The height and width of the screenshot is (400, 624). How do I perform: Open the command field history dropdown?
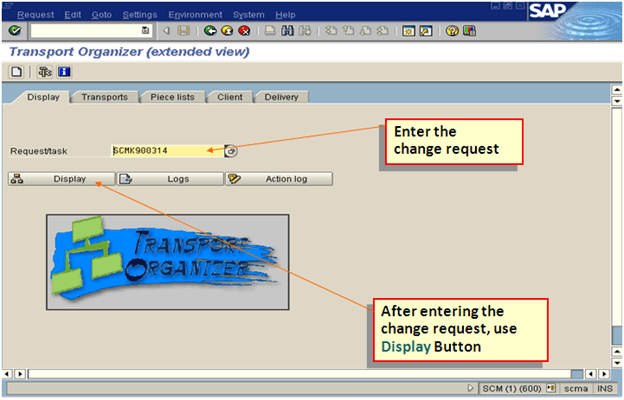145,31
